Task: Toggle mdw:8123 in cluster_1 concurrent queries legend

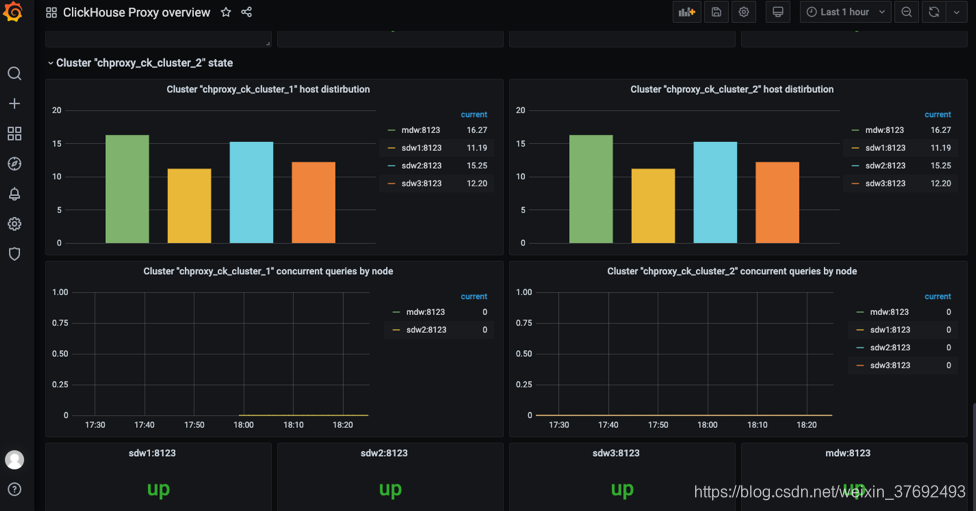Action: coord(426,312)
